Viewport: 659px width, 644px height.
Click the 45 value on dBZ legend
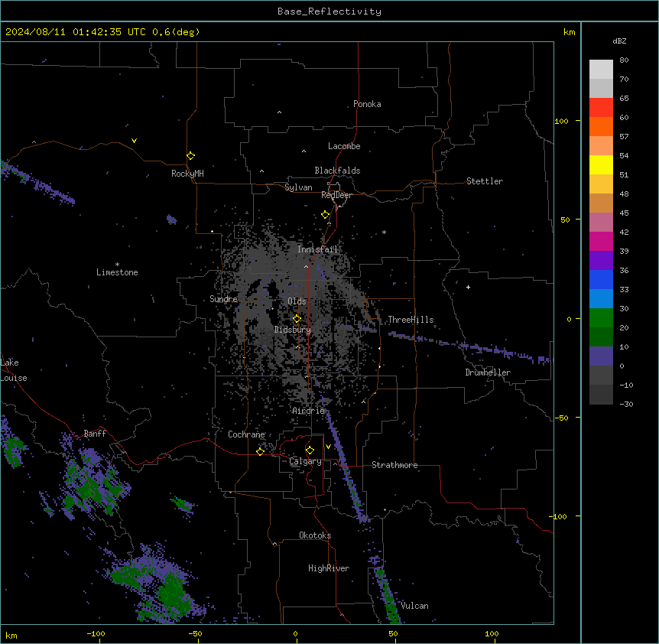624,213
